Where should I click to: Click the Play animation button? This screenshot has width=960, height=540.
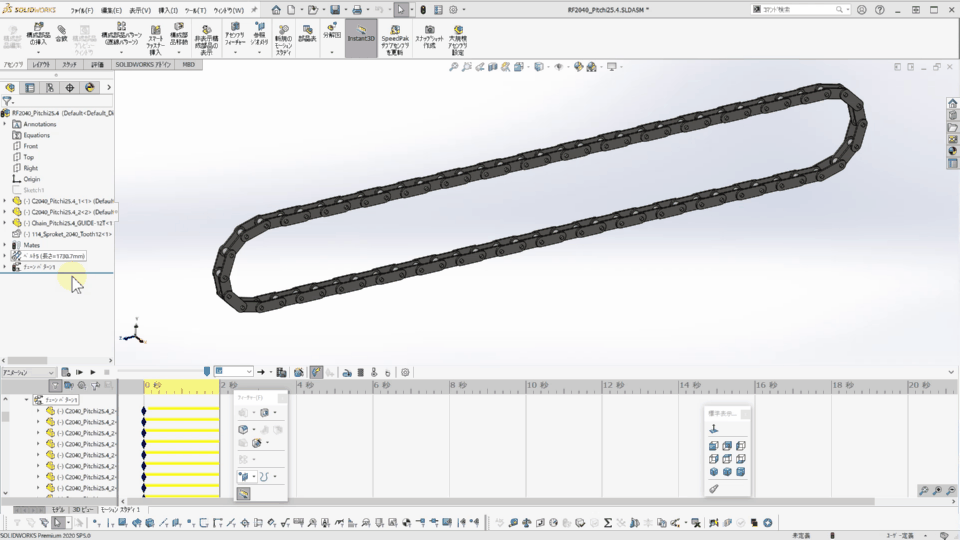click(x=92, y=372)
